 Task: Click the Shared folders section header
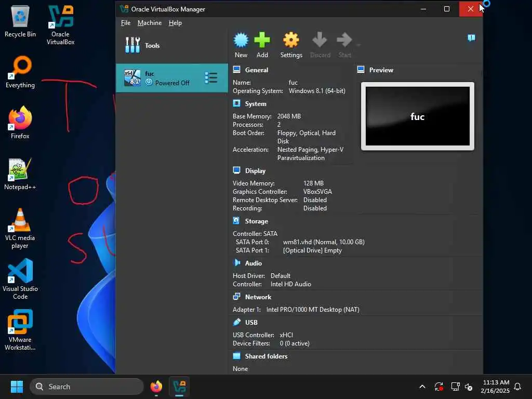(266, 356)
